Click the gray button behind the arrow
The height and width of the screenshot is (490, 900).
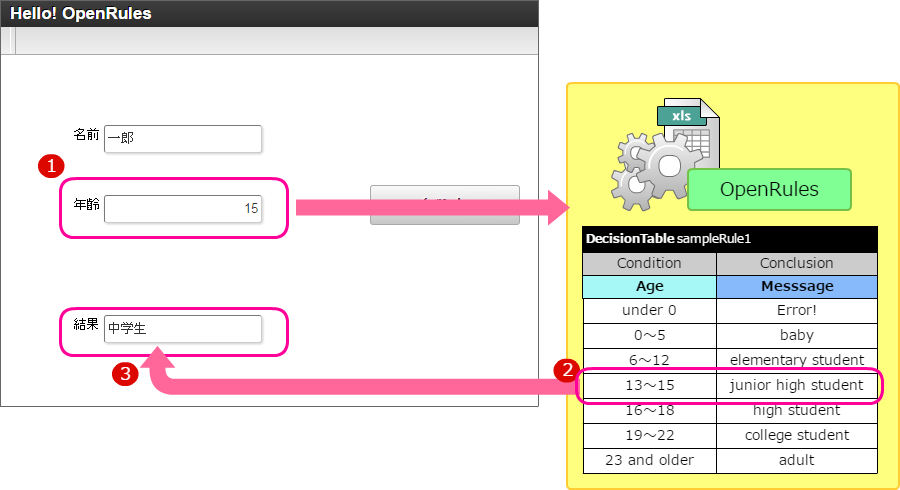pyautogui.click(x=445, y=205)
